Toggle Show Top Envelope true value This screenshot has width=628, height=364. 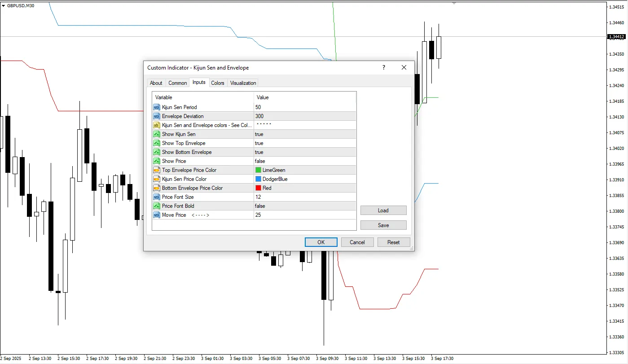(259, 143)
